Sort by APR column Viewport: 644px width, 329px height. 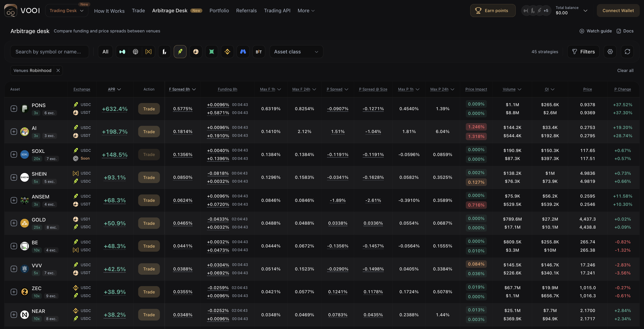[x=114, y=89]
